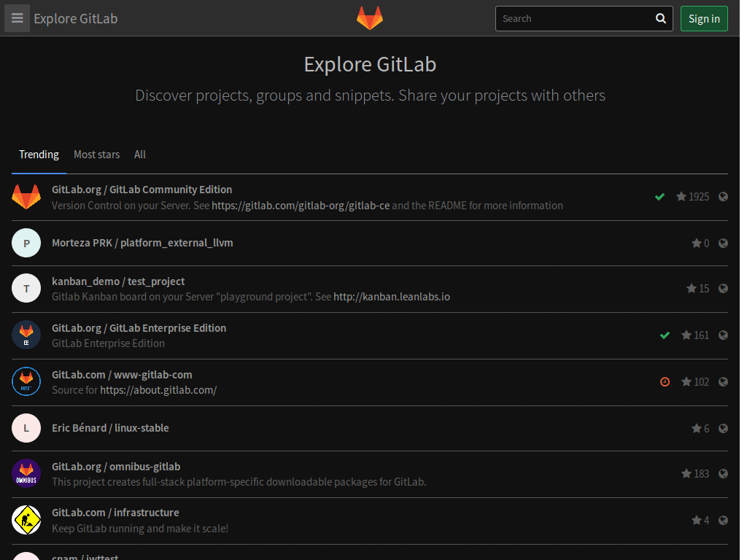
Task: Click the Sign in button
Action: pyautogui.click(x=703, y=18)
